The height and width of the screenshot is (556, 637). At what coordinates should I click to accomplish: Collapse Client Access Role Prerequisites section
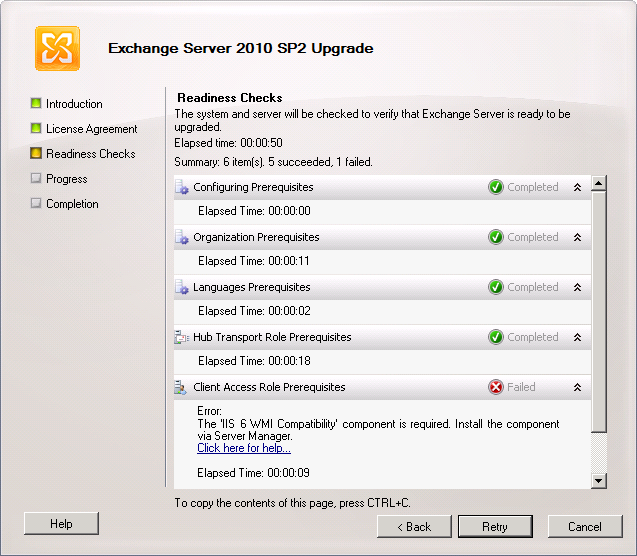click(x=577, y=387)
